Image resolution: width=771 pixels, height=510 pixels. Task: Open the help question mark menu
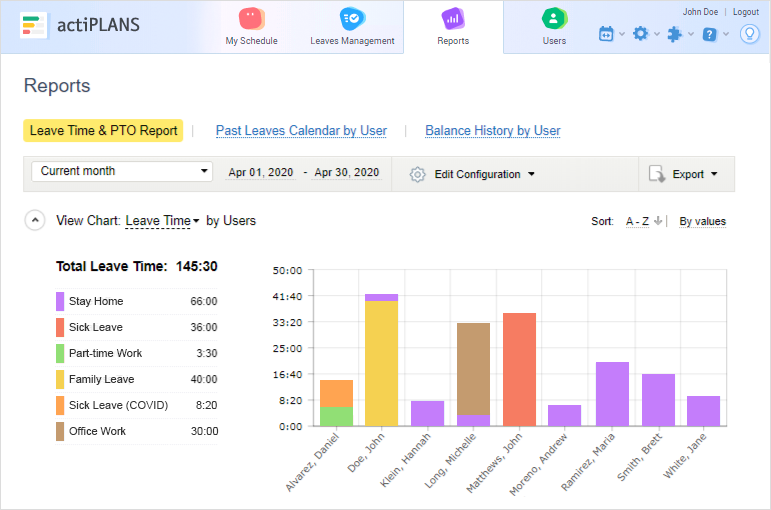tap(709, 34)
